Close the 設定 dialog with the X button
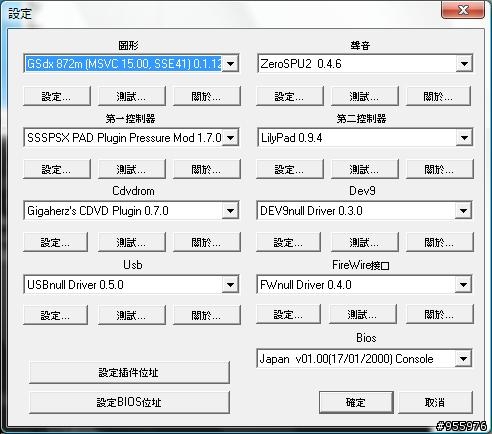The height and width of the screenshot is (434, 492). tap(463, 10)
